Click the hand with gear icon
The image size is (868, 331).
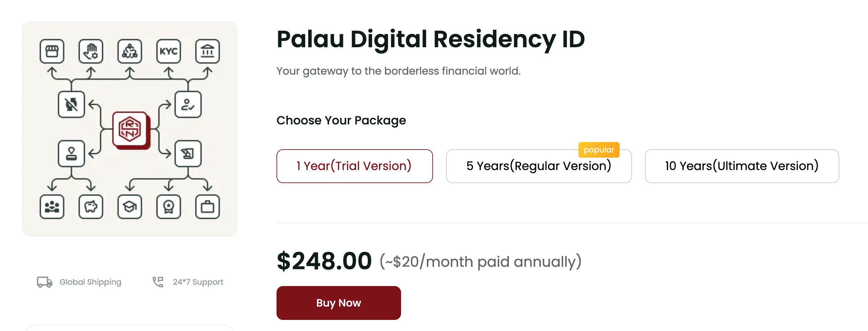tap(91, 51)
